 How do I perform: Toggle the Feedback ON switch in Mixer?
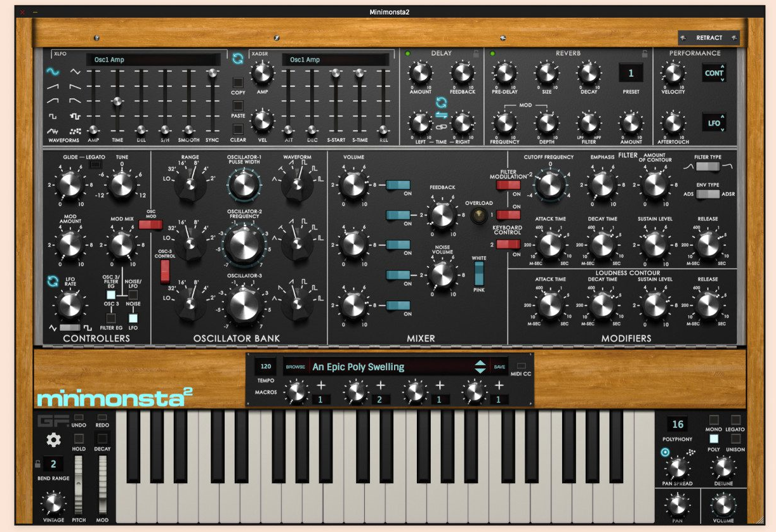[x=398, y=215]
